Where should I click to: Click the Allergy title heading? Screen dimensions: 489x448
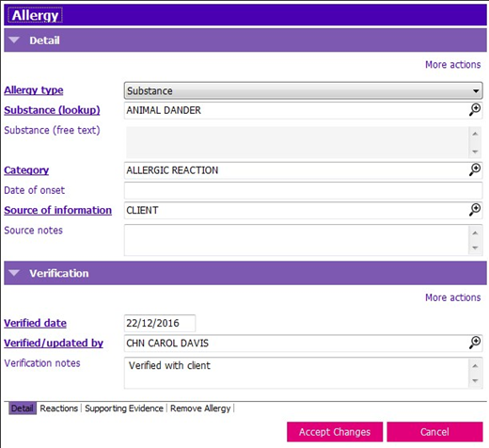tap(35, 15)
